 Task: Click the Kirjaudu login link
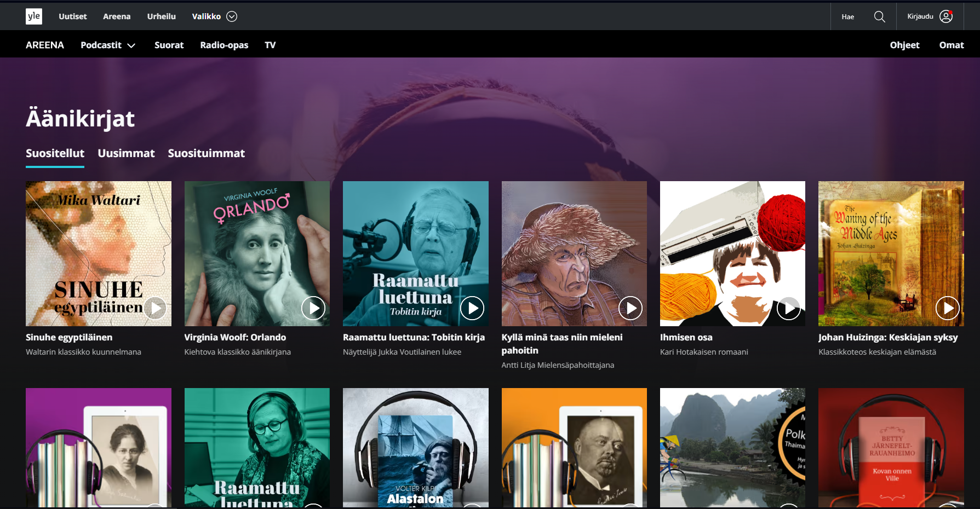[x=920, y=16]
